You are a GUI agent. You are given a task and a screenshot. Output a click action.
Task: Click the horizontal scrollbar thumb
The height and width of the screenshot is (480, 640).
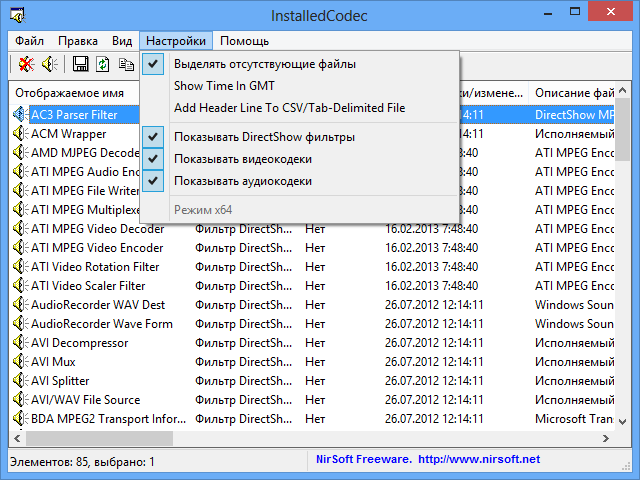[99, 438]
